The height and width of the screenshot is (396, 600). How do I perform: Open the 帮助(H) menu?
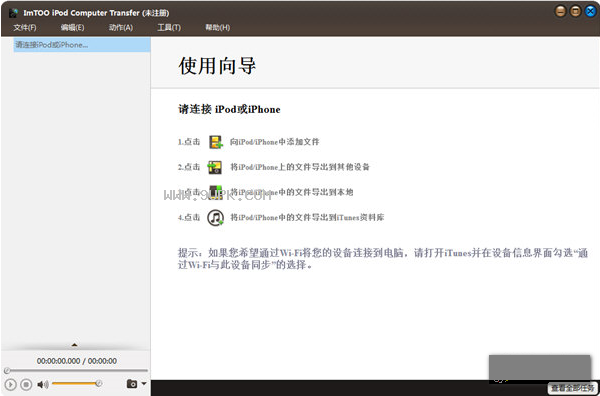[217, 28]
